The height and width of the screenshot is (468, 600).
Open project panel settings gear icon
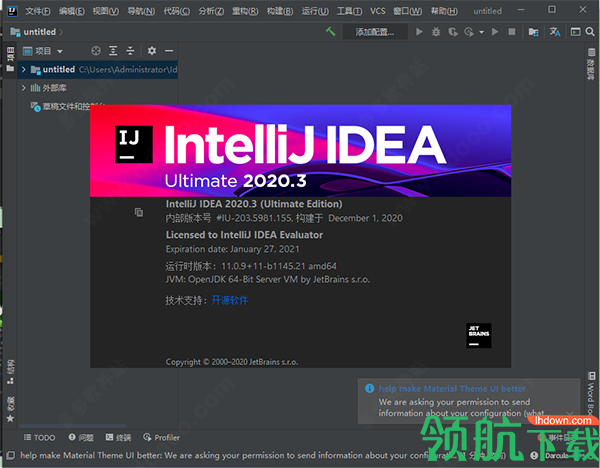[152, 51]
